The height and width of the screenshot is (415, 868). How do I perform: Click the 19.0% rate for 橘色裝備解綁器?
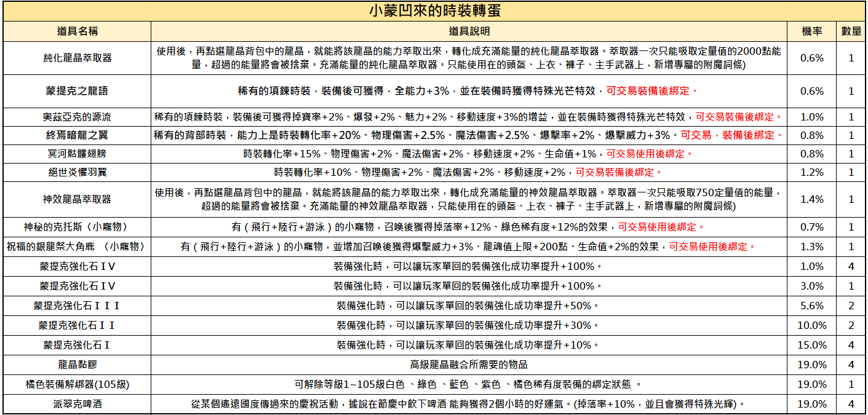[811, 384]
